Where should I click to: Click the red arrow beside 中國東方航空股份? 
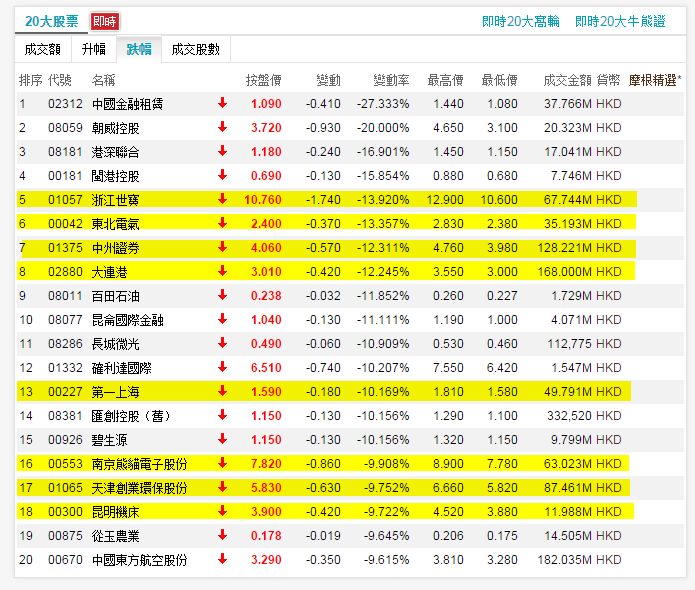point(222,559)
